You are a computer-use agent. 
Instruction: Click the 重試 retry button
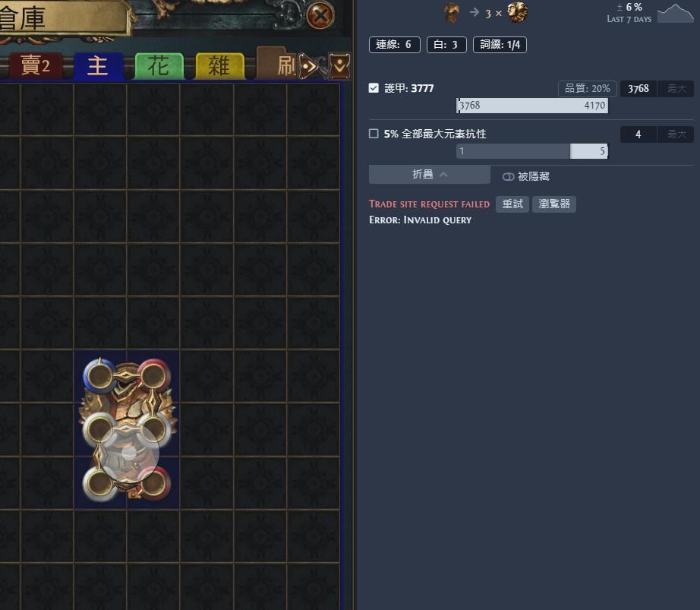[x=512, y=204]
